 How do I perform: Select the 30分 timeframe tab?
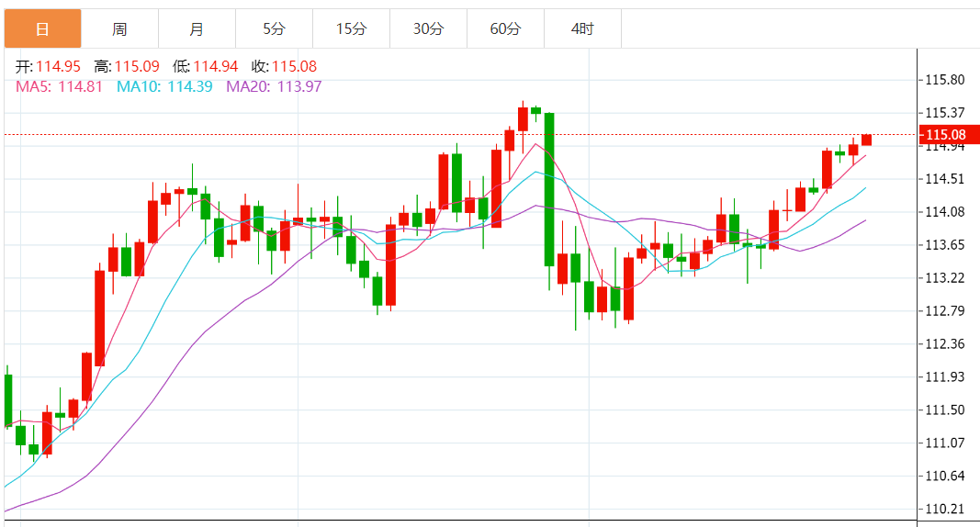click(x=428, y=28)
